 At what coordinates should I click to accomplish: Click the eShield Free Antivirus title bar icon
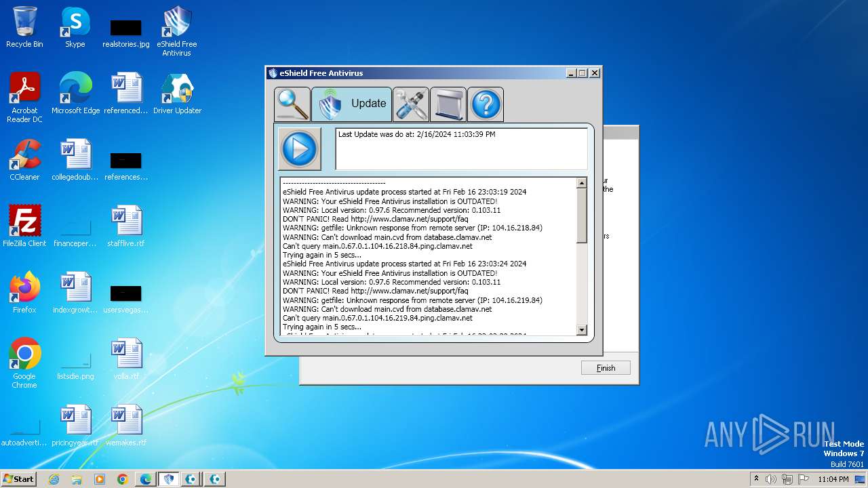click(273, 73)
